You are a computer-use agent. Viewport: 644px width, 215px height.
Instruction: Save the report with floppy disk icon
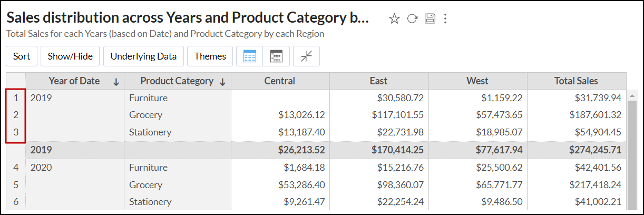(x=430, y=19)
